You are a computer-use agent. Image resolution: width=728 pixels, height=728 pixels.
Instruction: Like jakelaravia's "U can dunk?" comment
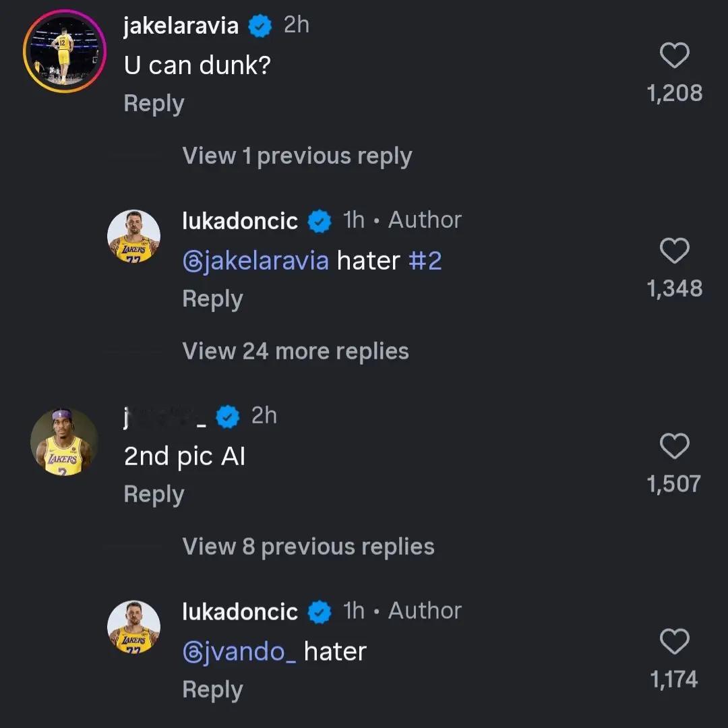tap(674, 56)
